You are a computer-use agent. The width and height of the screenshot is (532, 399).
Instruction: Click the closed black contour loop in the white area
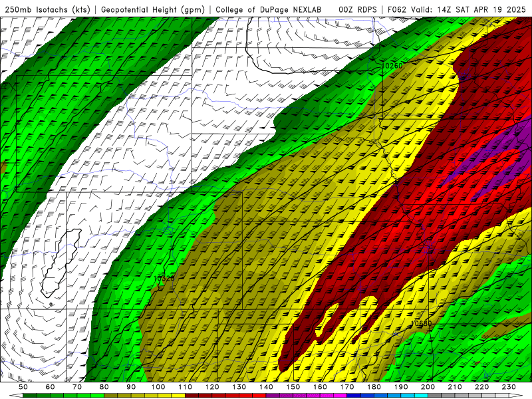tap(61, 263)
